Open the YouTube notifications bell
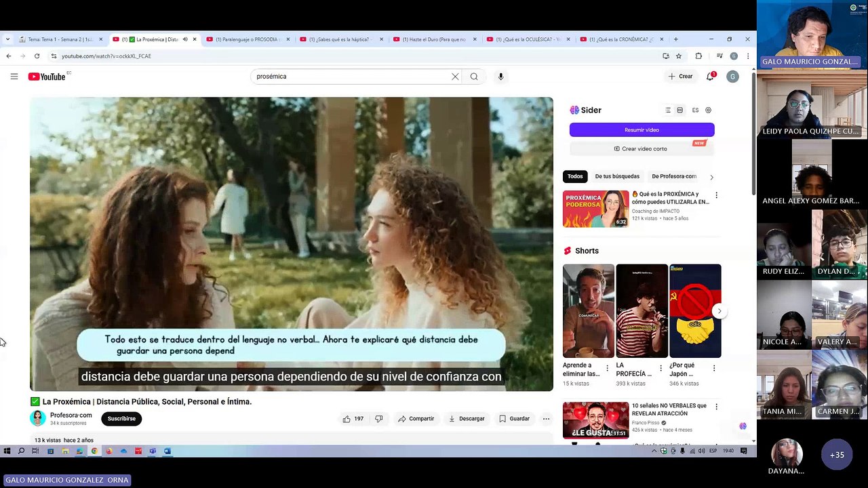868x488 pixels. click(x=710, y=77)
